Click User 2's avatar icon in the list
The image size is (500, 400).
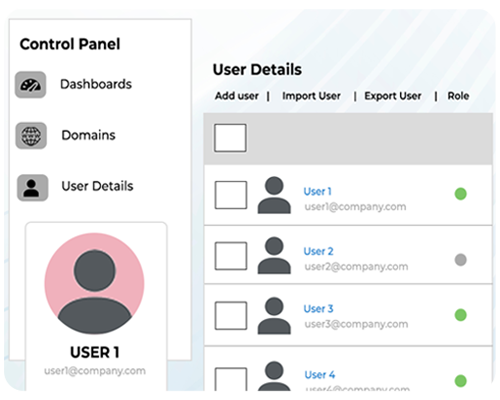click(274, 255)
